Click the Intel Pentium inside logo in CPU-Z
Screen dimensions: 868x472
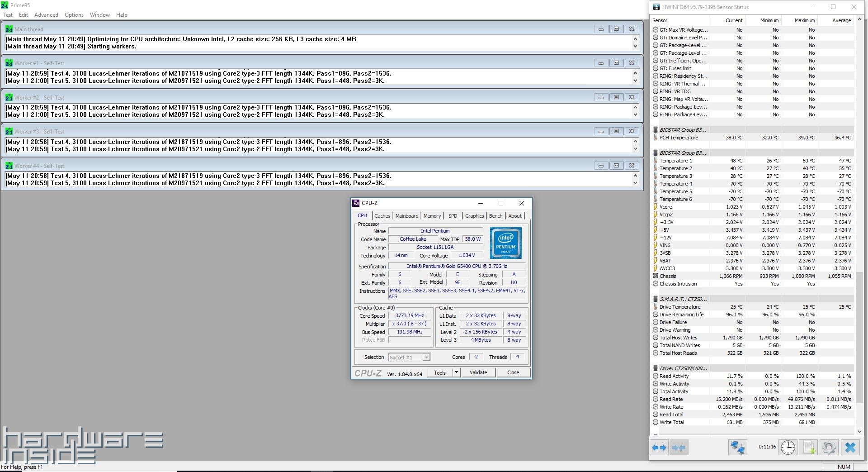[505, 243]
